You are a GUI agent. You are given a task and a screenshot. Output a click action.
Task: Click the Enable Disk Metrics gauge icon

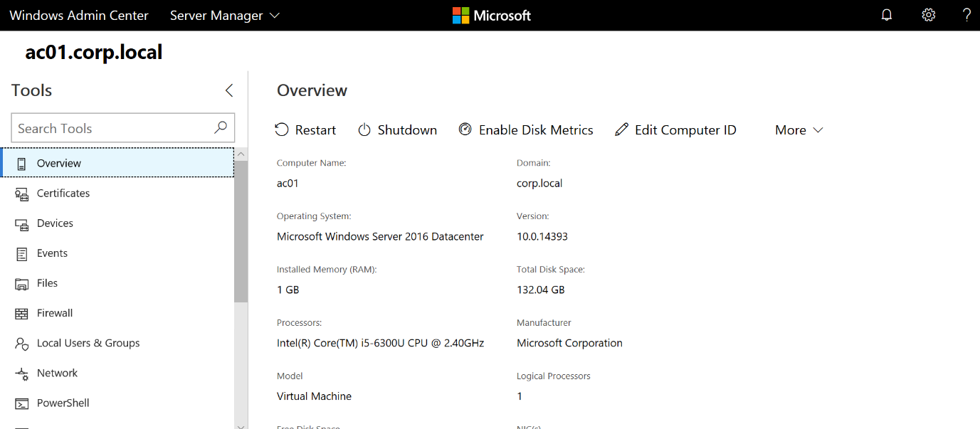[465, 129]
